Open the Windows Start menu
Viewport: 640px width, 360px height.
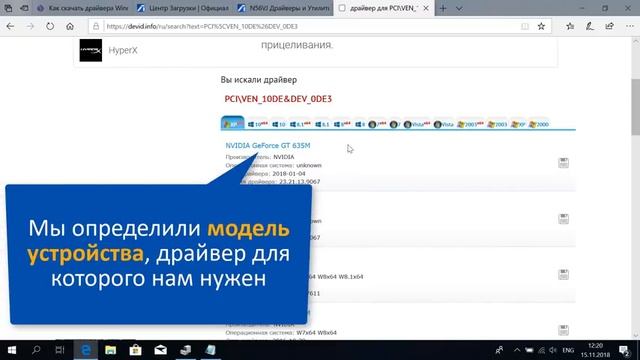pyautogui.click(x=12, y=350)
